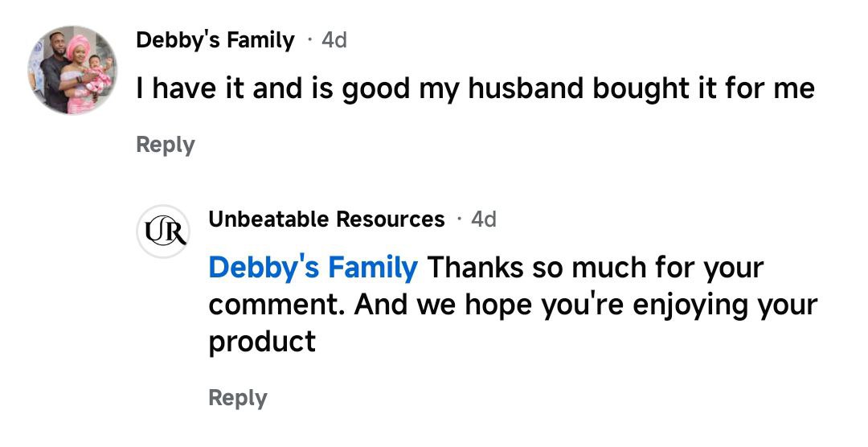Click "bought it for me" in the comment

coord(703,88)
